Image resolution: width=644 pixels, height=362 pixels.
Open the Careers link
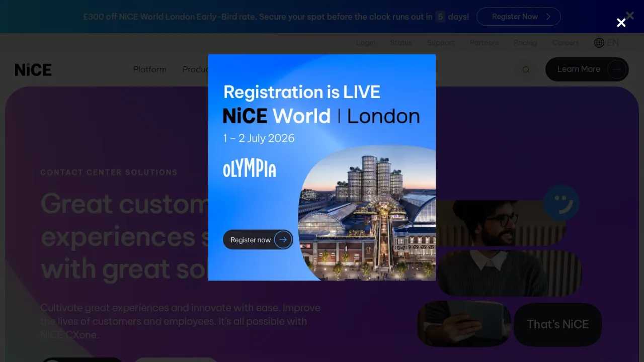click(566, 43)
